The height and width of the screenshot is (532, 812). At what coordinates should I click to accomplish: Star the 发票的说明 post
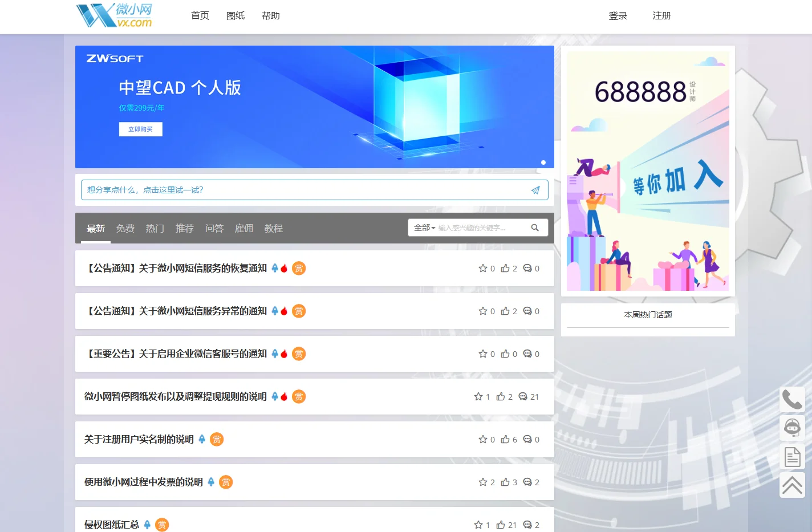coord(483,482)
